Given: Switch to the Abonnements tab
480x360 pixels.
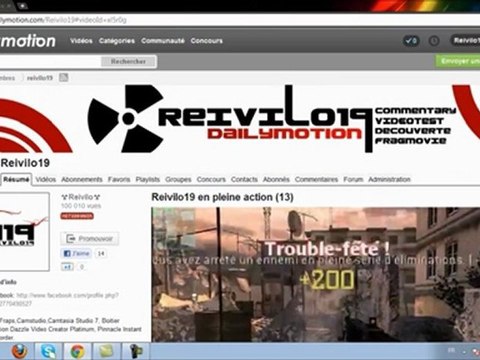Looking at the screenshot, I should tap(82, 179).
